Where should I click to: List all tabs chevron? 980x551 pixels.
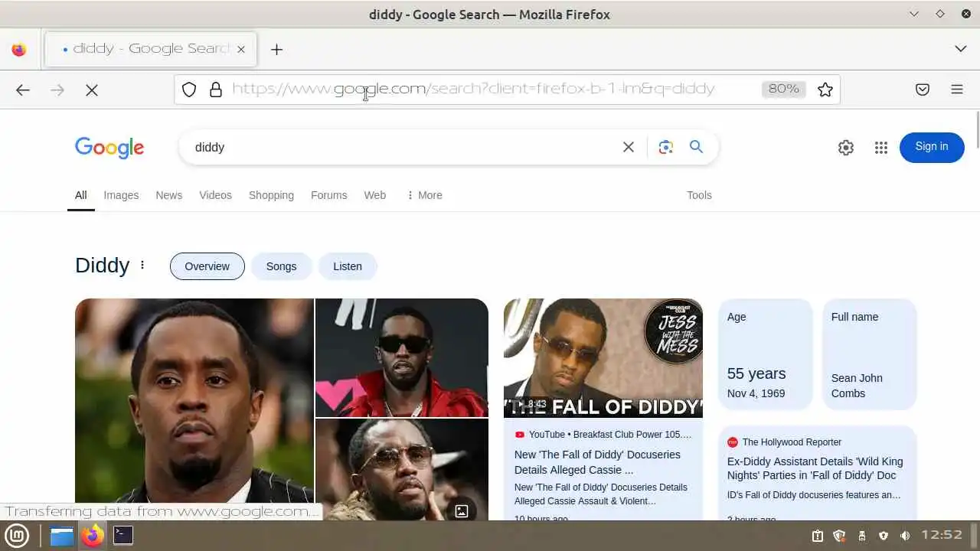click(x=961, y=49)
